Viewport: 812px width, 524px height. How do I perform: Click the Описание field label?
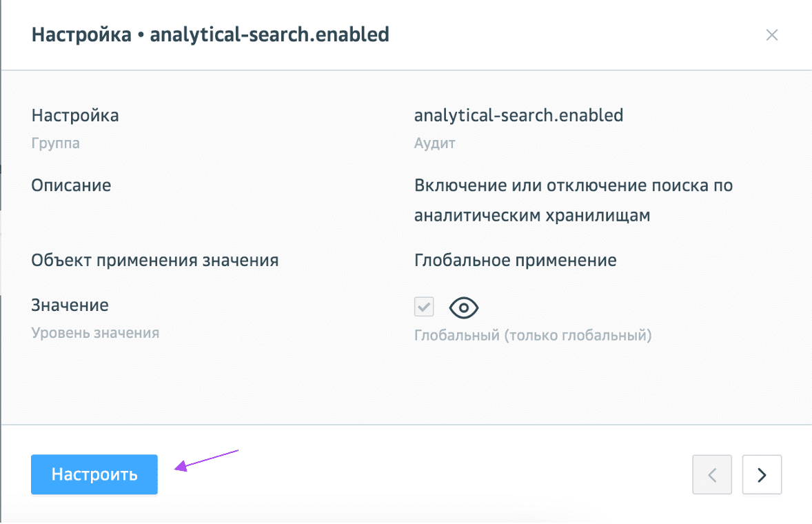(71, 185)
